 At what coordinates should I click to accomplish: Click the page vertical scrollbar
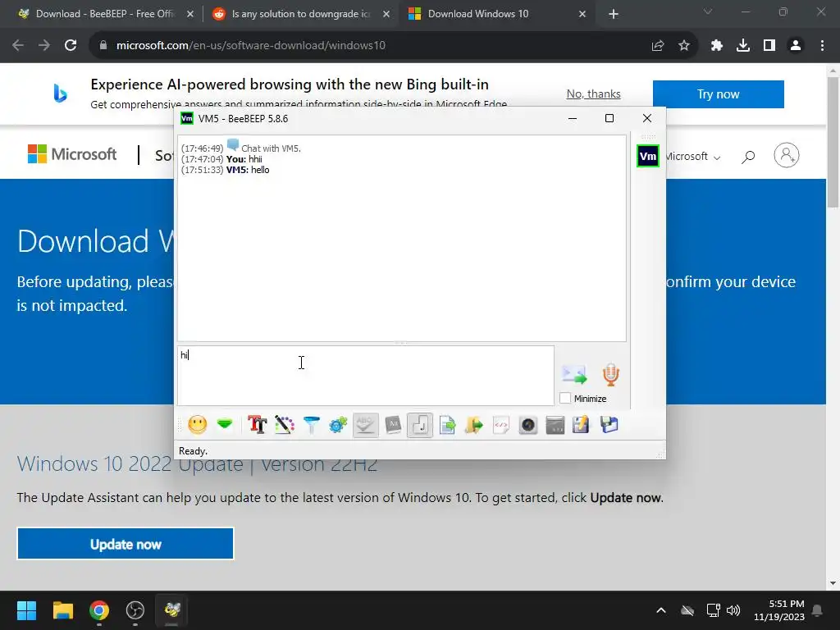tap(833, 141)
